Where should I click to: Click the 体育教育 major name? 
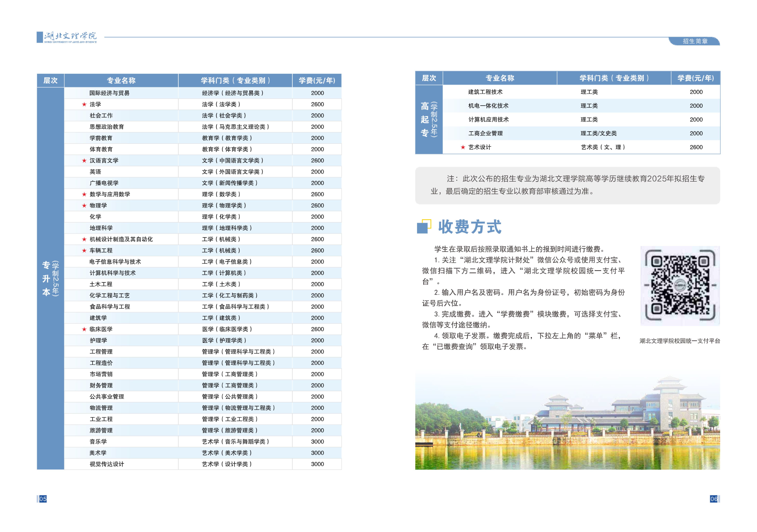click(101, 149)
